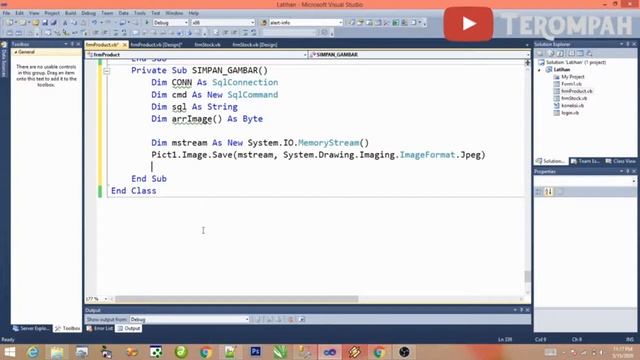Click the Categorized icon in Properties panel
This screenshot has width=640, height=360.
click(x=539, y=191)
